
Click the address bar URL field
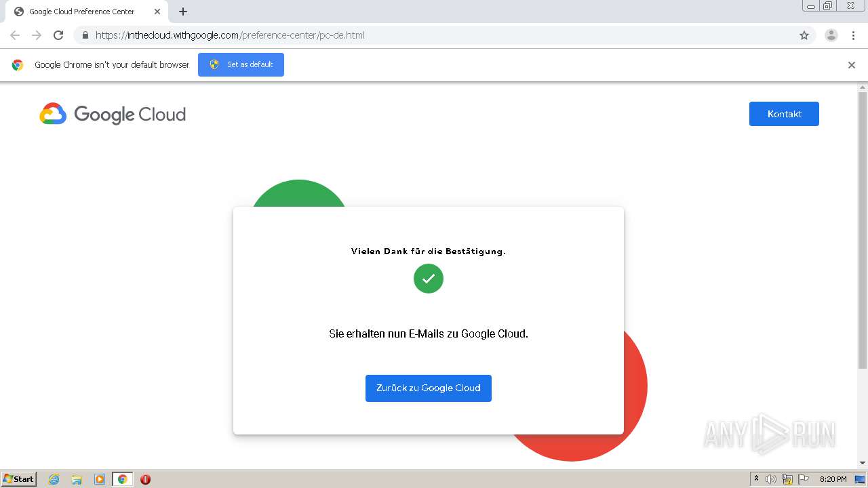444,35
